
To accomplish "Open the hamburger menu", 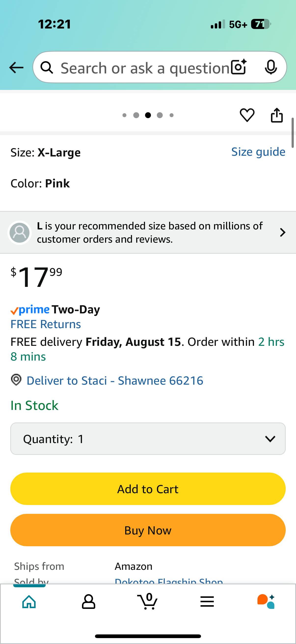I will (207, 602).
